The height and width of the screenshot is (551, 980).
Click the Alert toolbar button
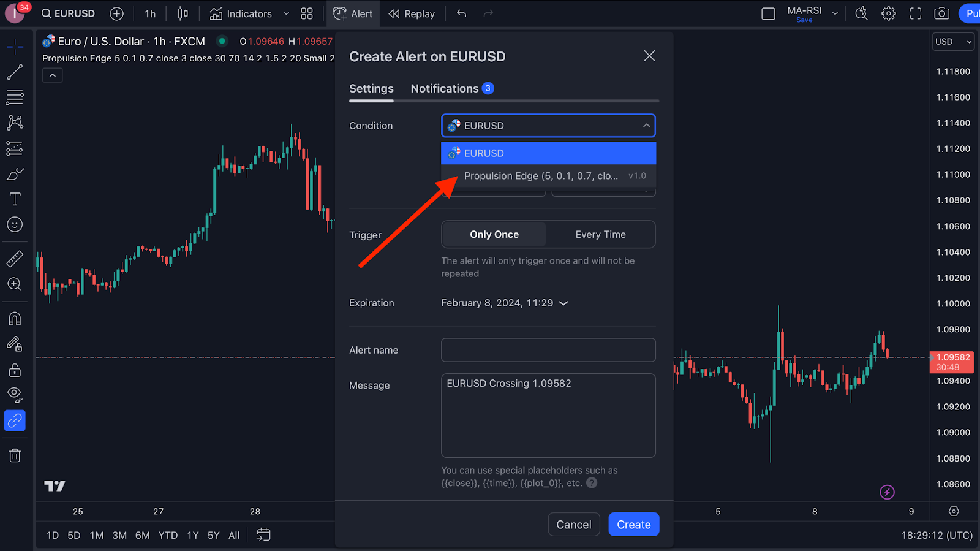click(x=353, y=13)
